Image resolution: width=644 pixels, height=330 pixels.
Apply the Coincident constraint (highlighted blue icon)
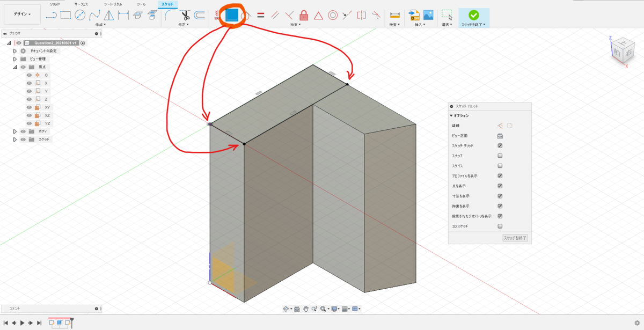click(x=232, y=15)
